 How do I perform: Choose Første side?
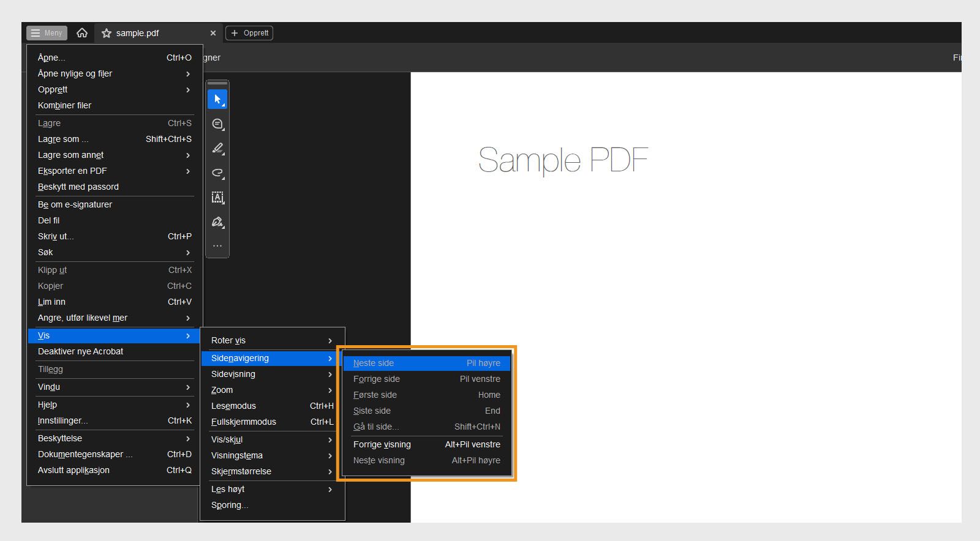click(x=427, y=395)
